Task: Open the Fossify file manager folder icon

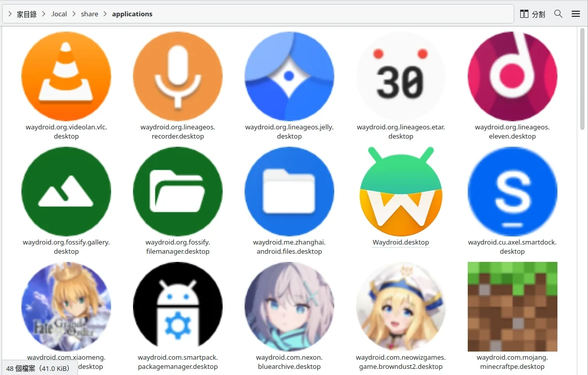Action: tap(178, 192)
